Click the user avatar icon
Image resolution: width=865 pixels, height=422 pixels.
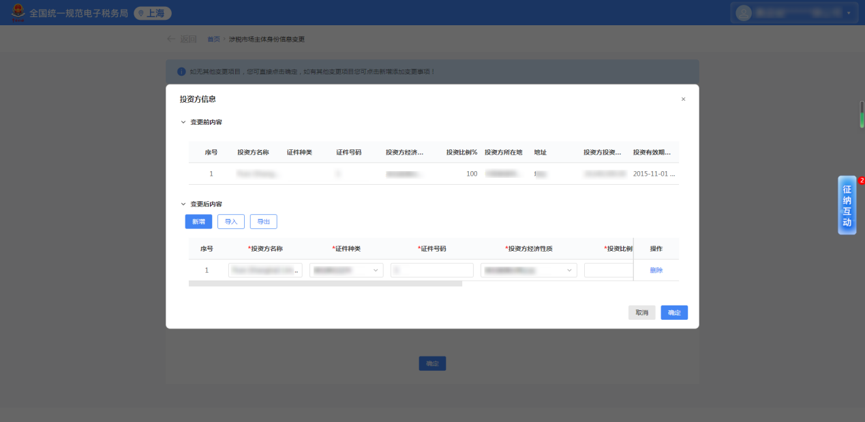(743, 13)
